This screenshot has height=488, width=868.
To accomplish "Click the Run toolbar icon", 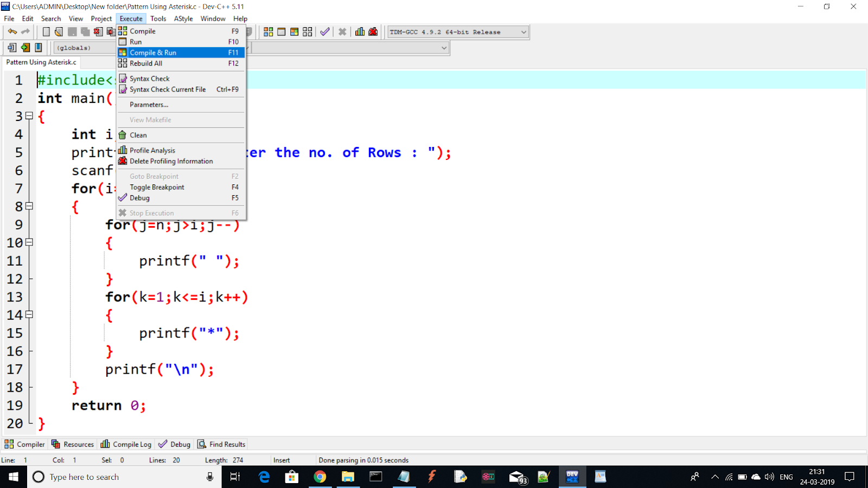I will point(281,32).
